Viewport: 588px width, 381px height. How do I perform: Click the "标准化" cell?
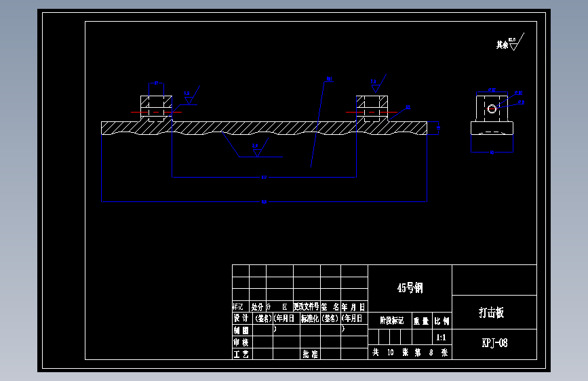(x=310, y=319)
